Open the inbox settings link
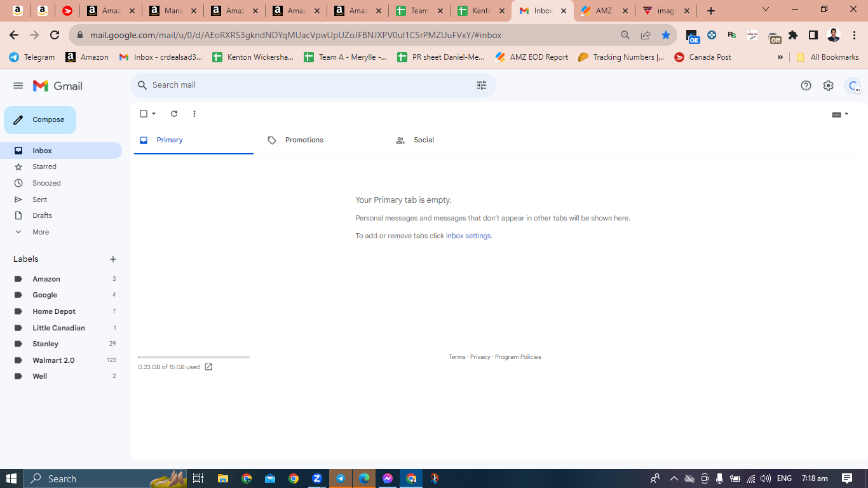Image resolution: width=868 pixels, height=488 pixels. pos(468,236)
